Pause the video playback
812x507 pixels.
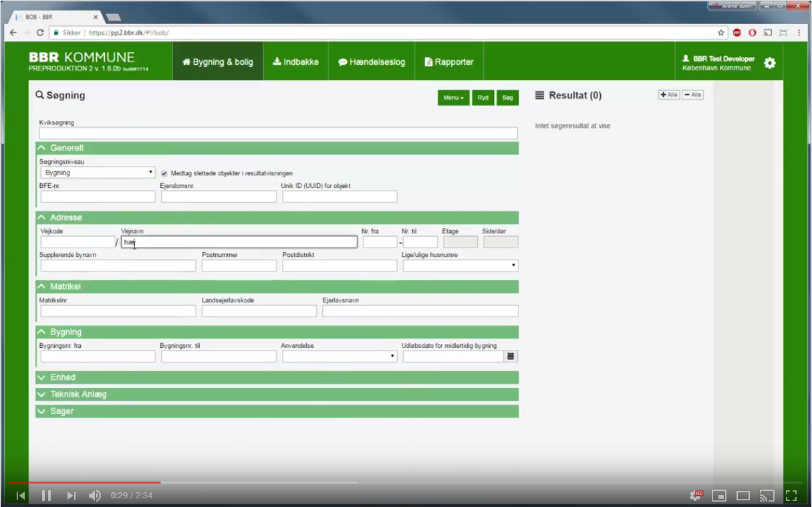pos(46,496)
